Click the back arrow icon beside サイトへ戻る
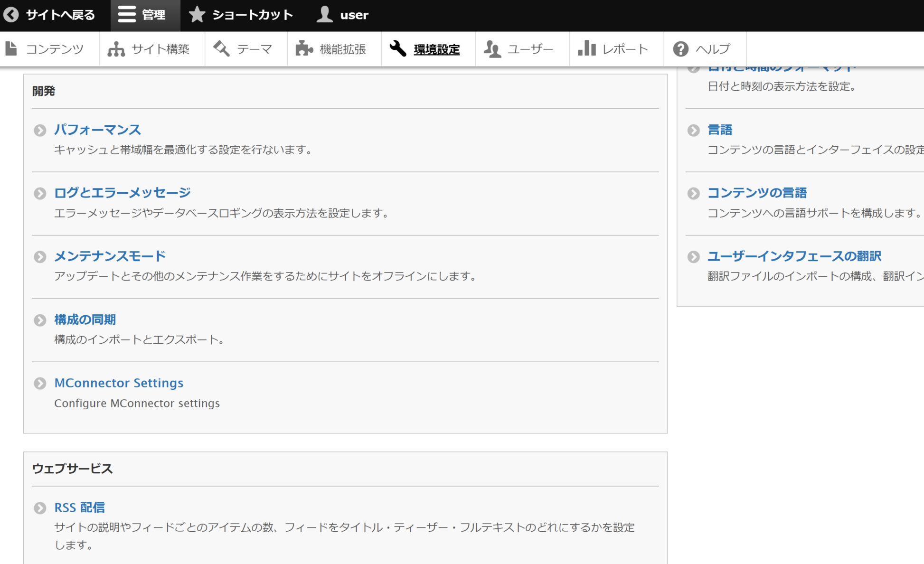The image size is (924, 564). coord(11,15)
